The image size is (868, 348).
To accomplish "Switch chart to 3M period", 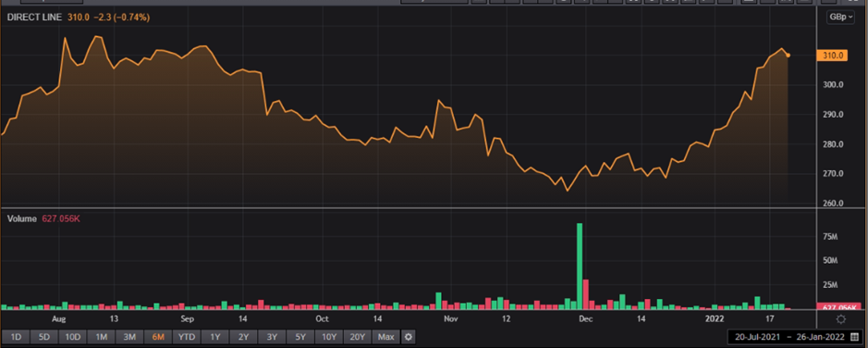I will [x=129, y=336].
